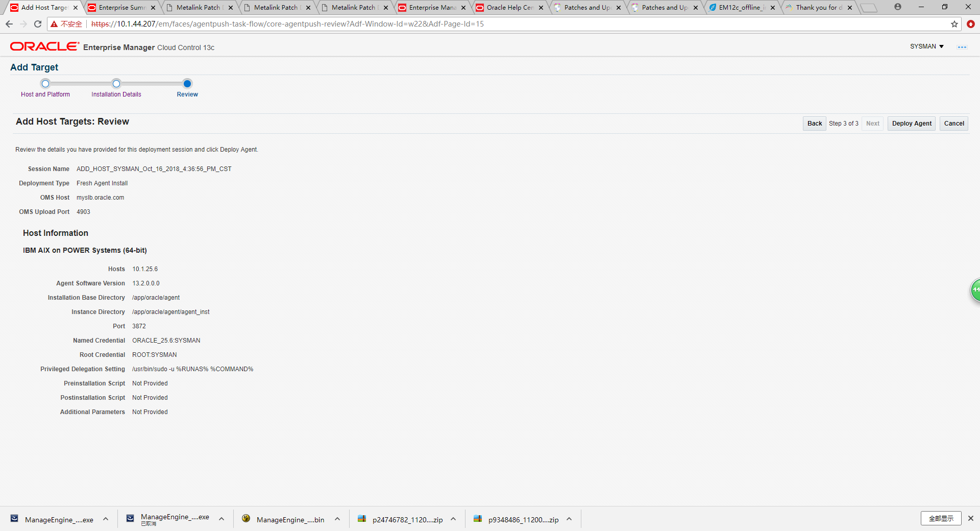Open a new browser tab
Screen dimensions: 980x531
coord(869,8)
